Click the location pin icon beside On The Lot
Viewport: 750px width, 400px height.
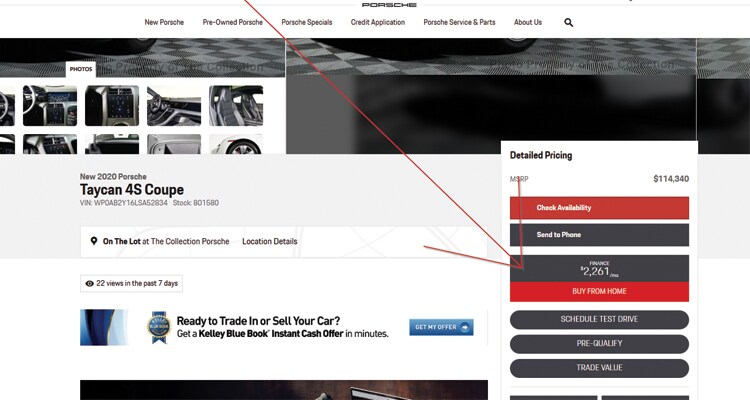[x=94, y=241]
